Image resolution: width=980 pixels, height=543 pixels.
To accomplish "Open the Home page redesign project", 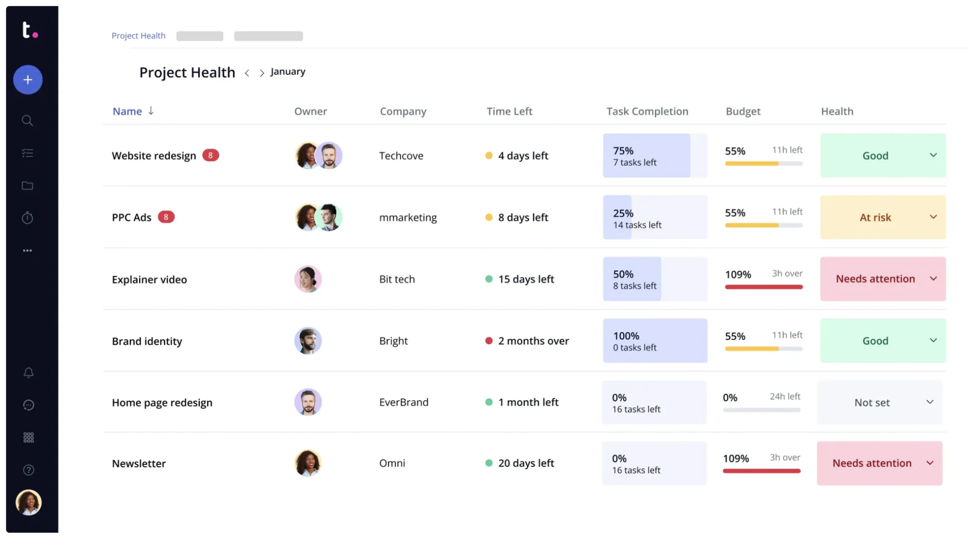I will 162,402.
